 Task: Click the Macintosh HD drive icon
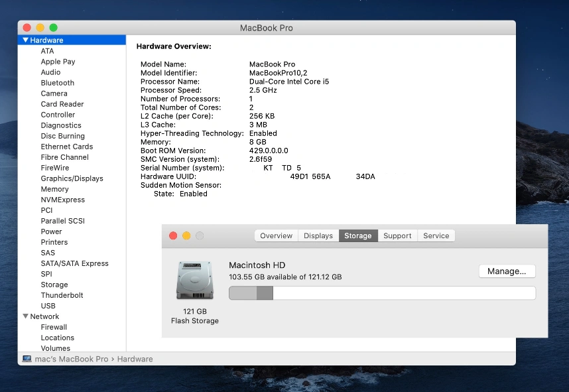tap(195, 280)
